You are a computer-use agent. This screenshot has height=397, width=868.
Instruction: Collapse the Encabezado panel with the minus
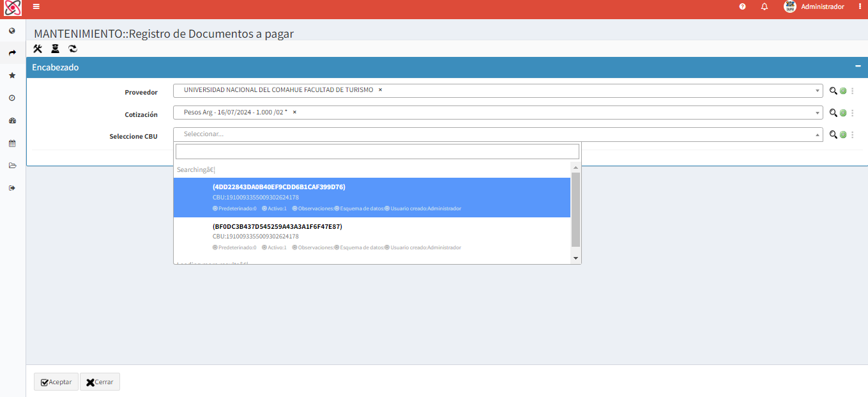(858, 66)
